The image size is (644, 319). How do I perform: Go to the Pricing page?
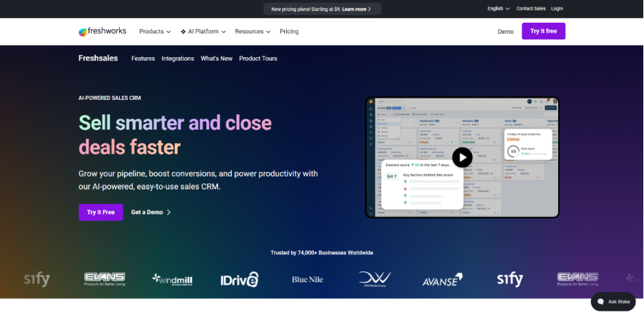(x=289, y=32)
